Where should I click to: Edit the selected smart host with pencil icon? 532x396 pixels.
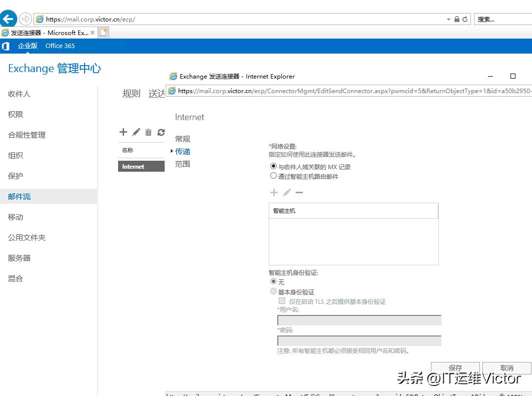286,192
